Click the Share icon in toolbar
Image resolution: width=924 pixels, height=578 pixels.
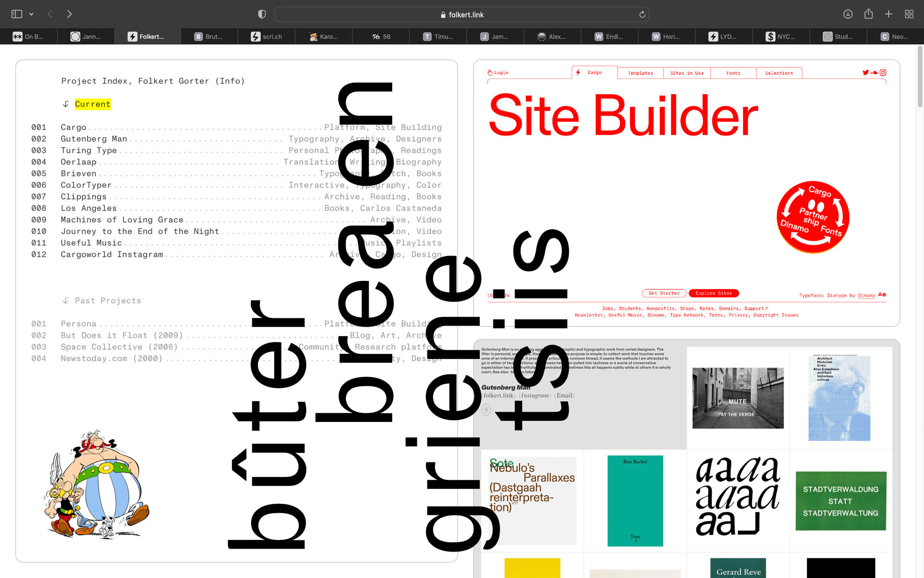click(868, 14)
